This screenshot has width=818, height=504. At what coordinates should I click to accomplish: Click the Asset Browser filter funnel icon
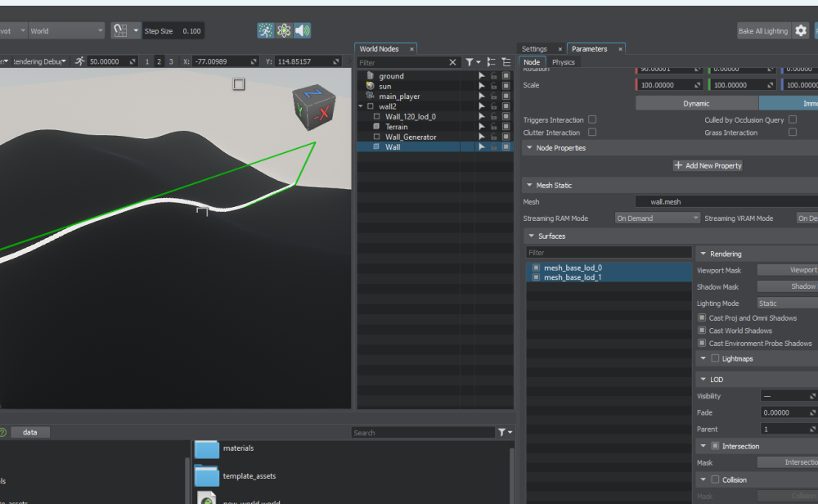504,432
